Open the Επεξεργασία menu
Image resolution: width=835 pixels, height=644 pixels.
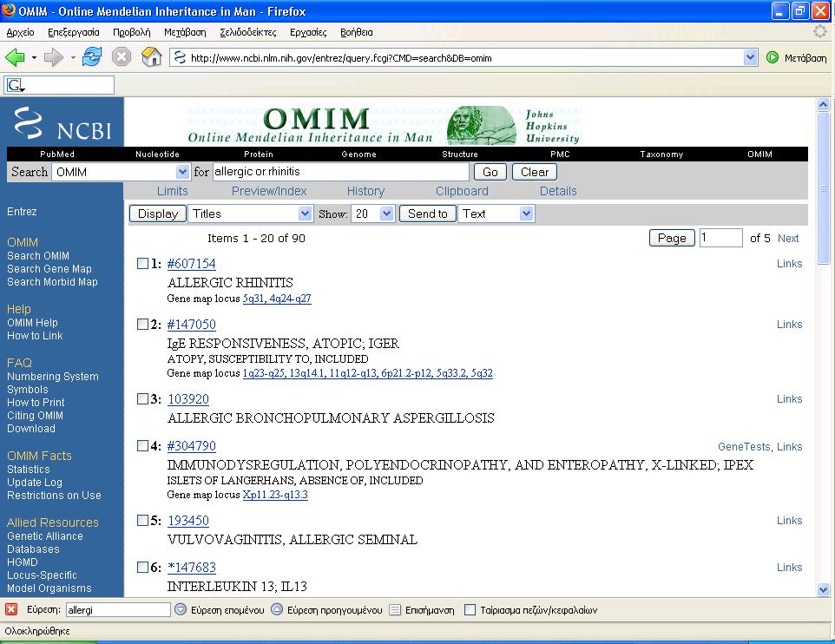click(x=74, y=32)
